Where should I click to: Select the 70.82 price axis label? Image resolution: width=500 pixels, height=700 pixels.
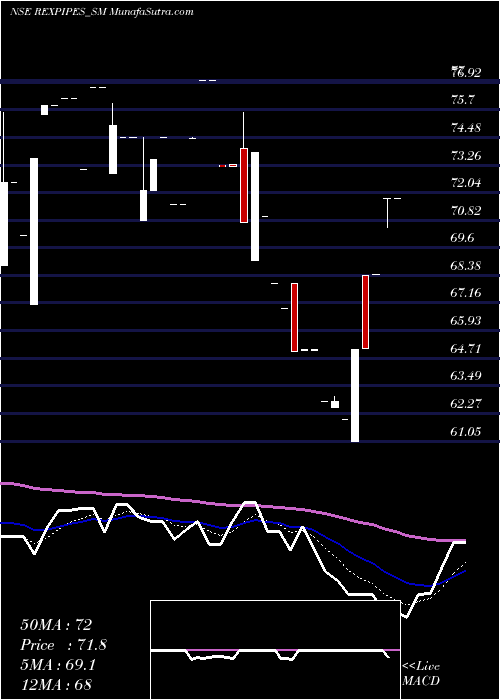click(466, 210)
